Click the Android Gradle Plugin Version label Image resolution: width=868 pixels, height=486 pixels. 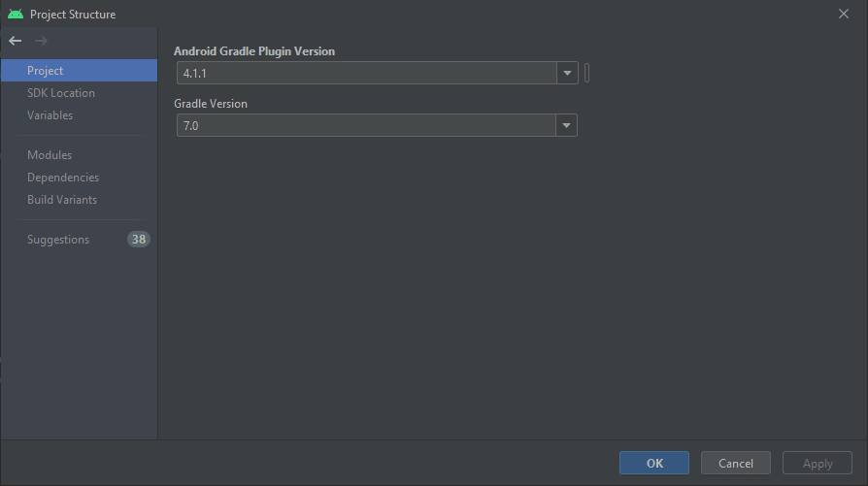point(254,51)
